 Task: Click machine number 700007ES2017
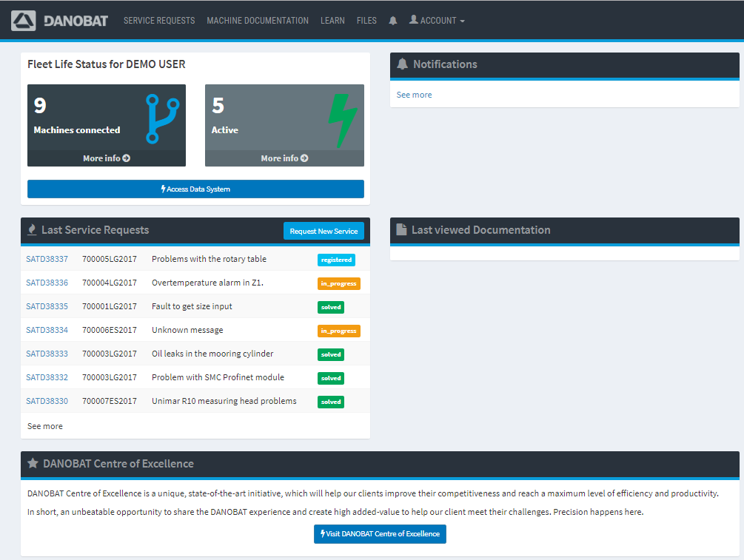tap(110, 401)
